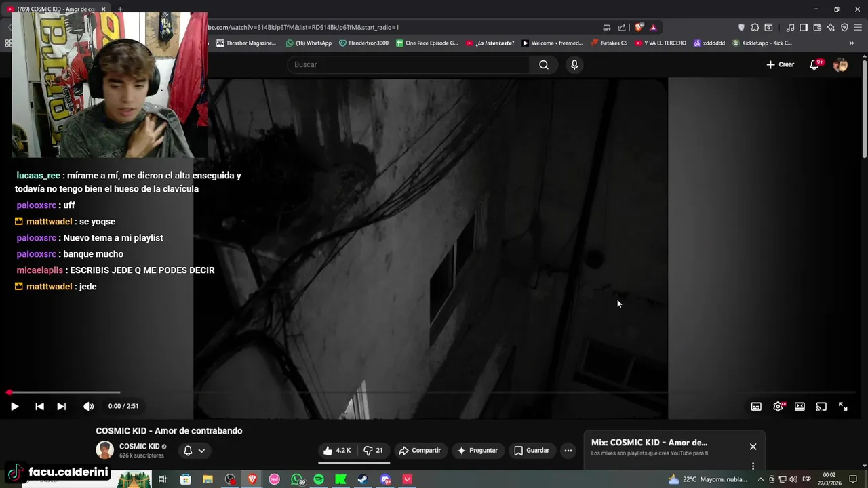Click the Compartir button

click(420, 451)
